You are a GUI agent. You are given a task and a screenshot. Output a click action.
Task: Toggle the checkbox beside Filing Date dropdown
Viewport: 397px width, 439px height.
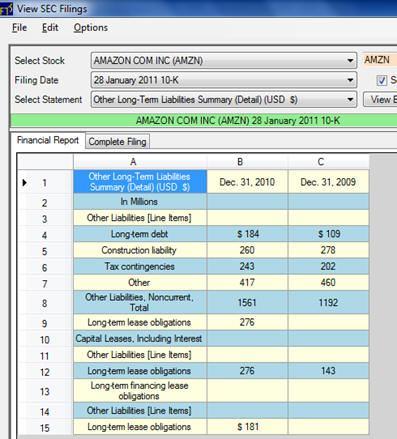[x=381, y=80]
